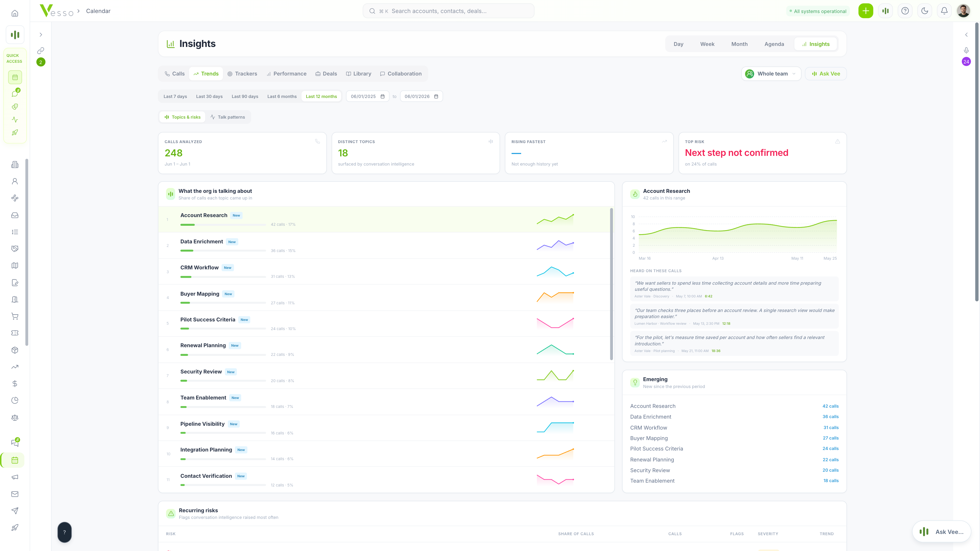Open the shopping cart sidebar icon
Viewport: 980px width, 551px height.
(x=15, y=316)
